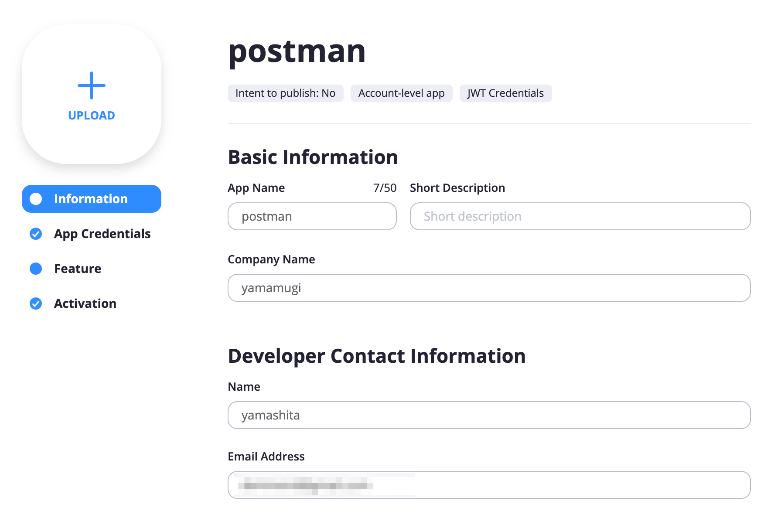
Task: Click into the Short Description field
Action: [x=580, y=216]
